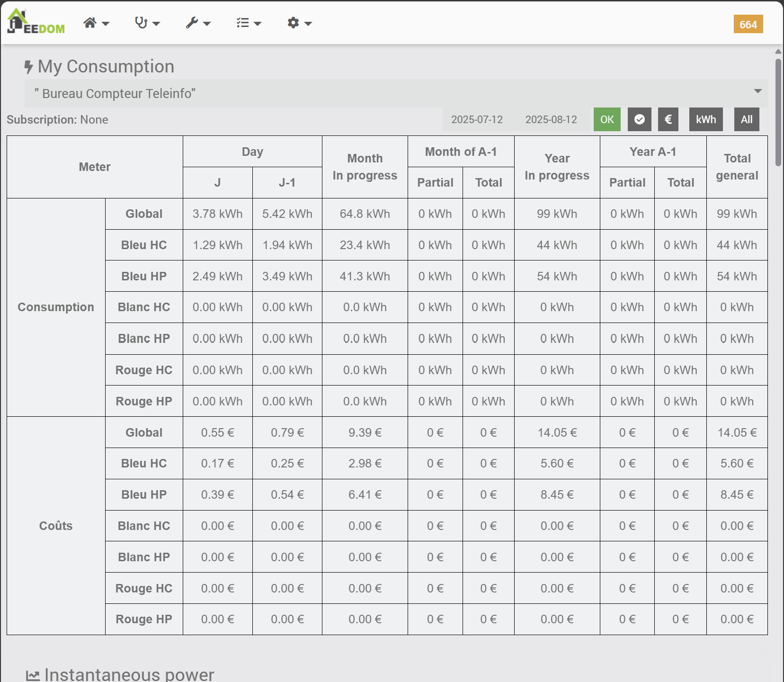Toggle the kWh consumption display
This screenshot has height=682, width=784.
pos(705,119)
